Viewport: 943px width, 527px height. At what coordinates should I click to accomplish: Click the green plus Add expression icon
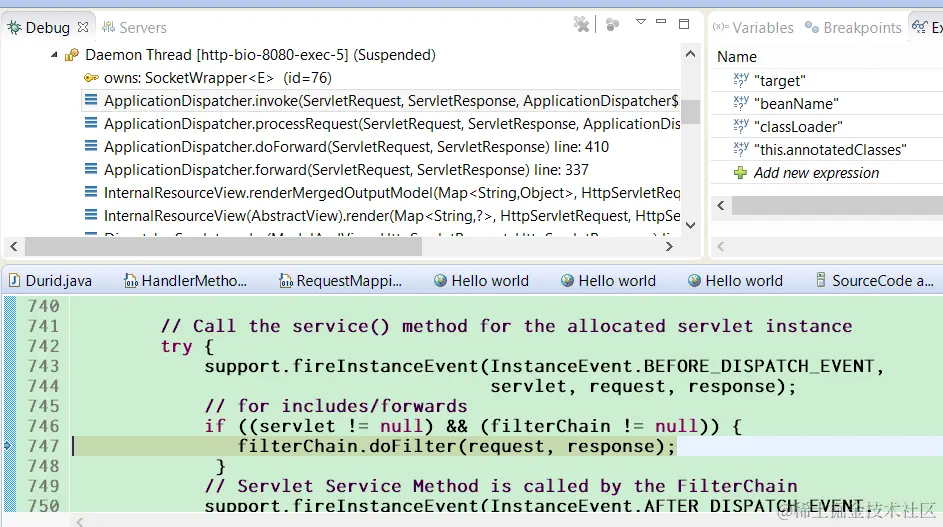point(740,173)
